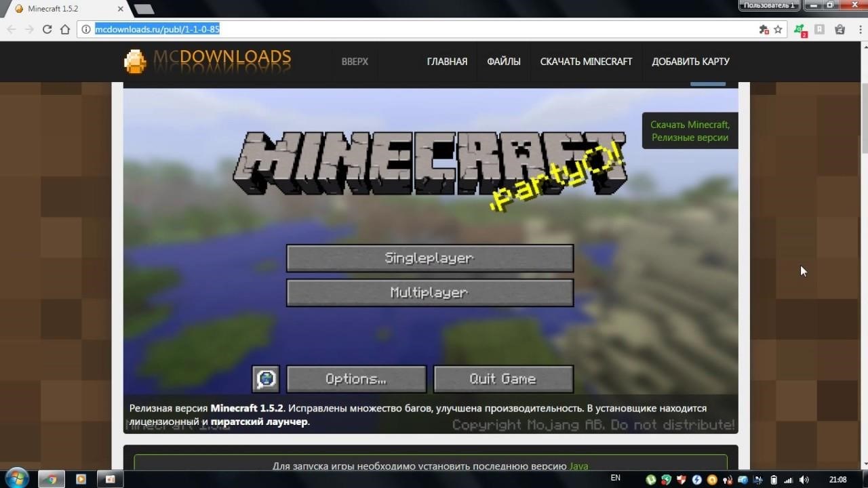Click the language globe button in Minecraft image

tap(266, 379)
